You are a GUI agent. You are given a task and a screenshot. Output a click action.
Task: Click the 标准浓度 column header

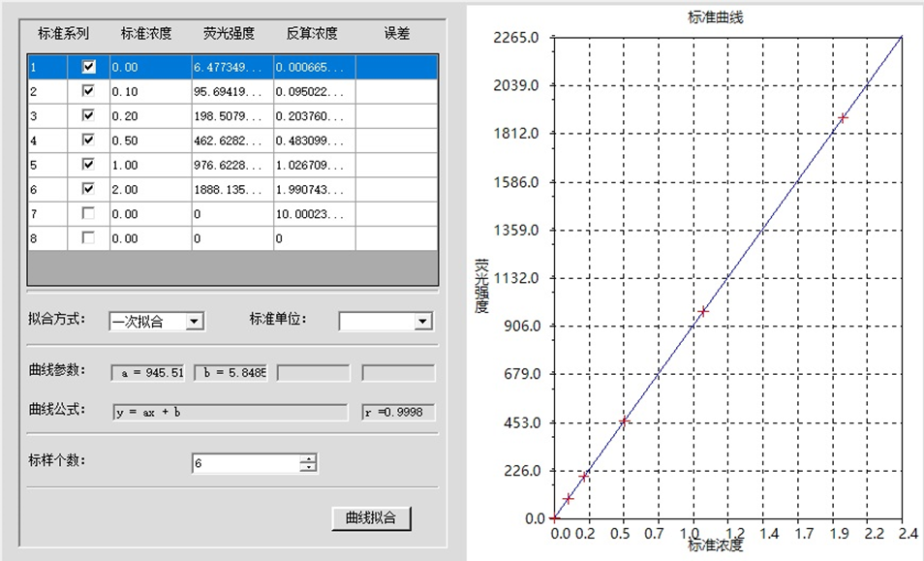pyautogui.click(x=146, y=34)
